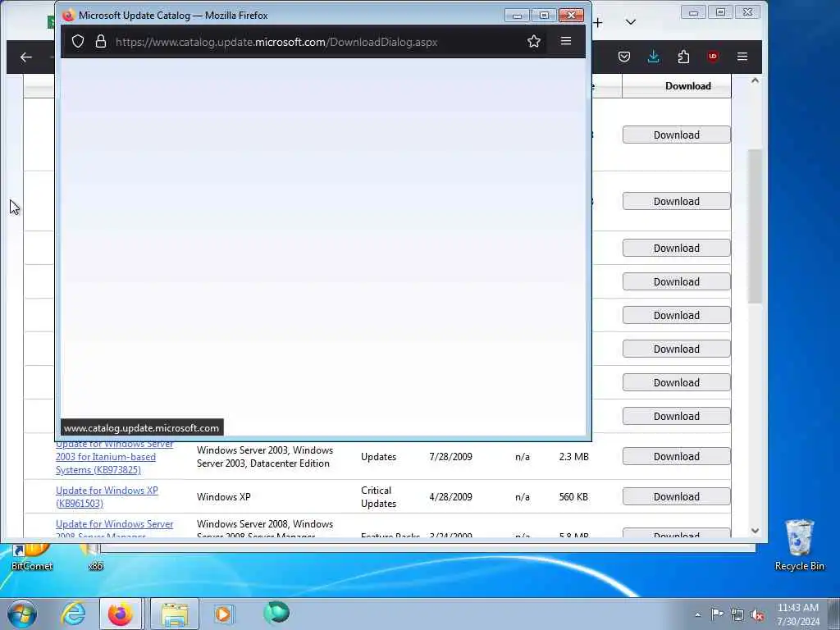Click the Windows Server 2003 Datacenter Edition cell
Viewport: 840px width, 630px height.
coord(265,456)
